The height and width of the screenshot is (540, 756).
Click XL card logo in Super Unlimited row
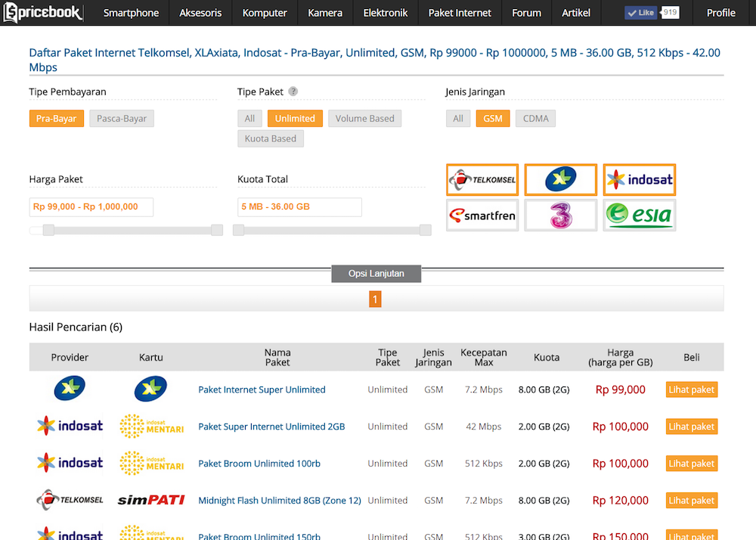[x=151, y=389]
